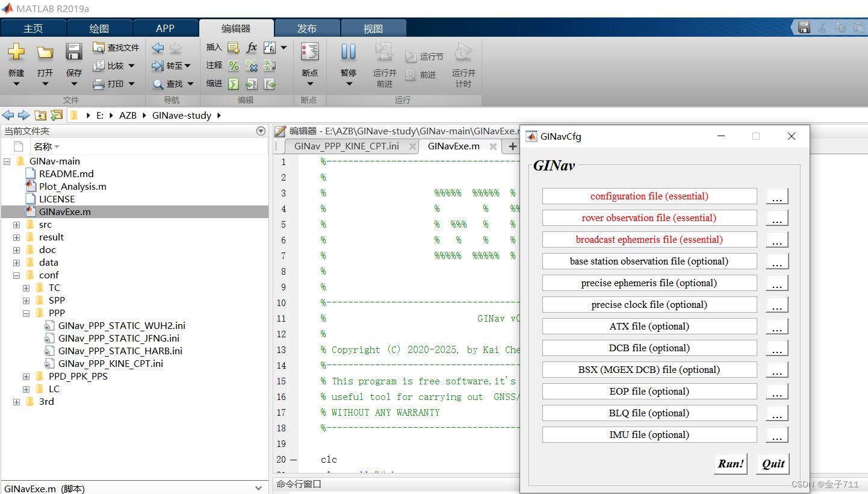Image resolution: width=868 pixels, height=494 pixels.
Task: Switch to the GINav_PPP_KINE_CPT.ini editor tab
Action: click(347, 146)
